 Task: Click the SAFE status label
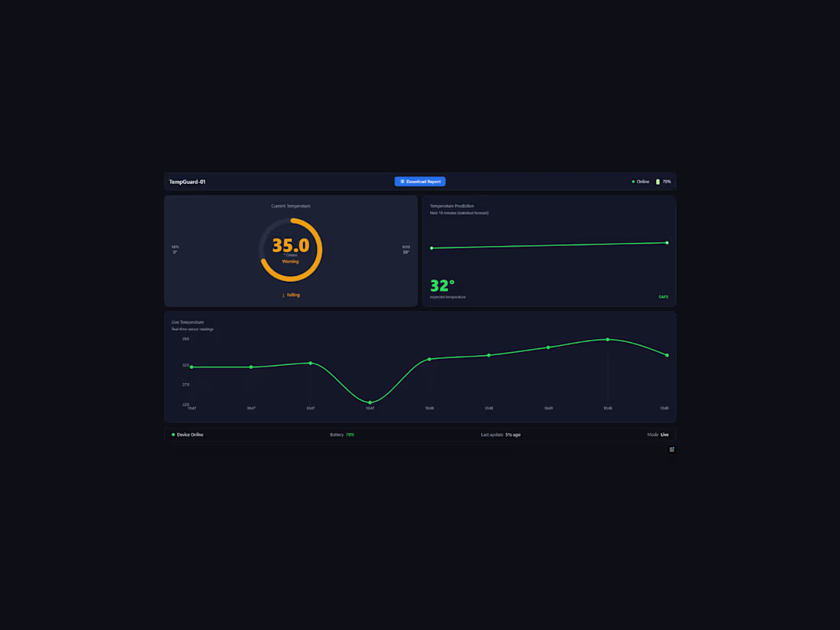click(x=663, y=297)
